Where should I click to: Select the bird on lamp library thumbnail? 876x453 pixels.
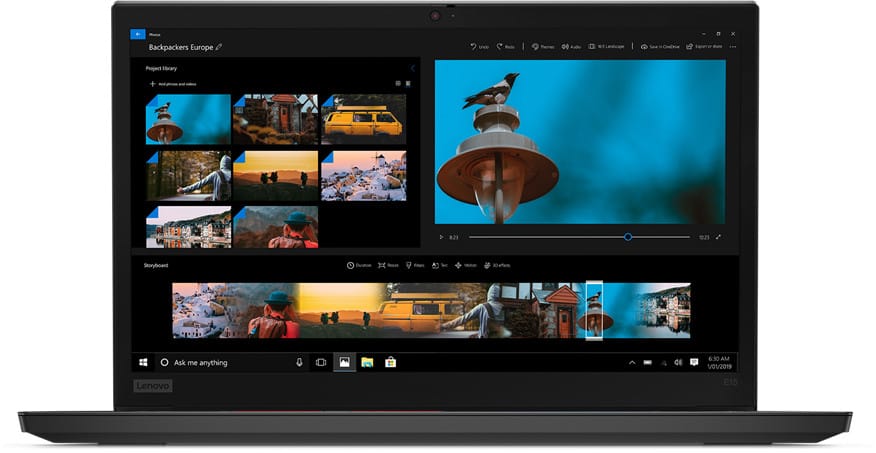pyautogui.click(x=188, y=120)
